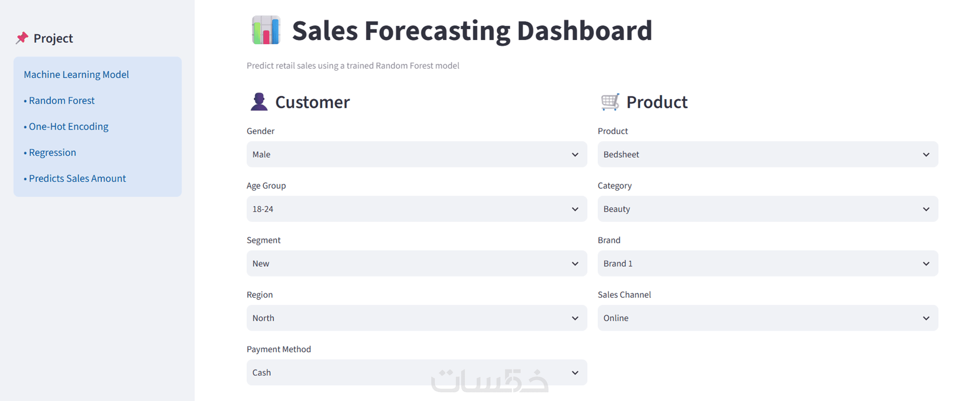Click the Category dropdown chevron arrow
Screen dimensions: 980x401
click(x=926, y=209)
